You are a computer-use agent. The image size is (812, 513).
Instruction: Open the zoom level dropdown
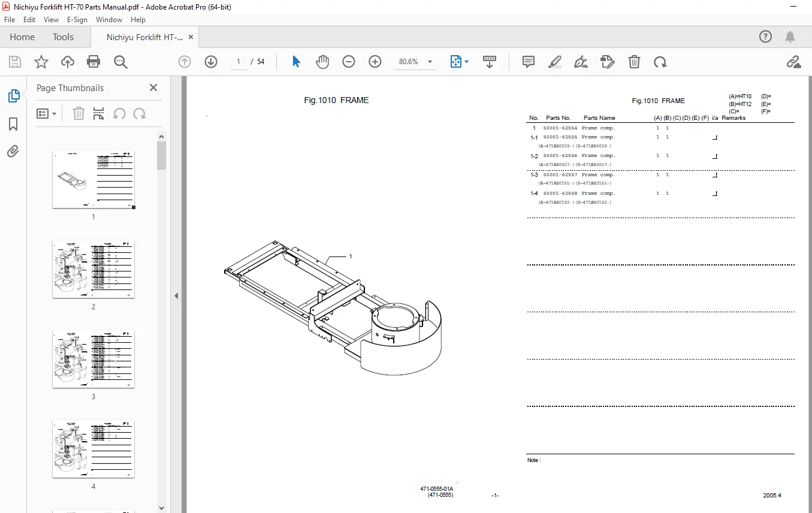point(430,62)
